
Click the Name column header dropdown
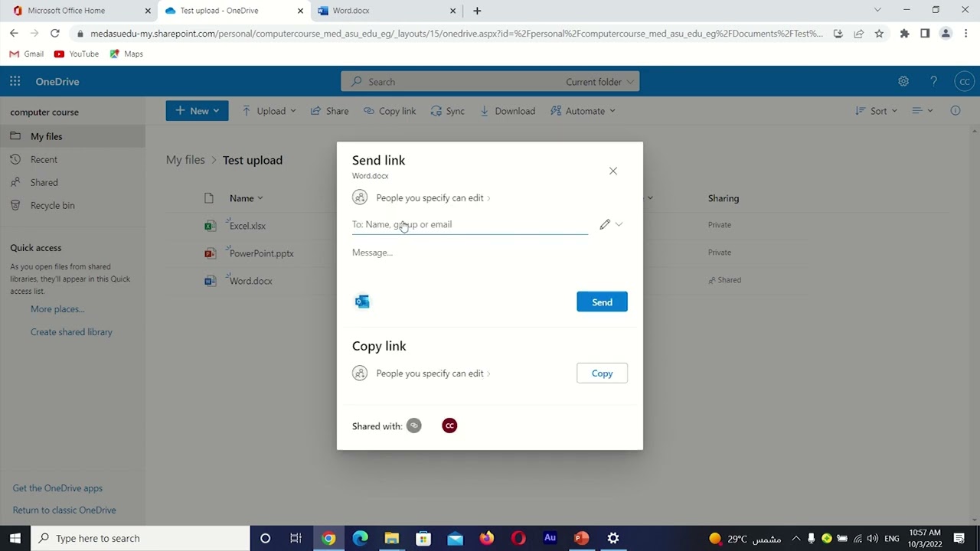tap(246, 198)
